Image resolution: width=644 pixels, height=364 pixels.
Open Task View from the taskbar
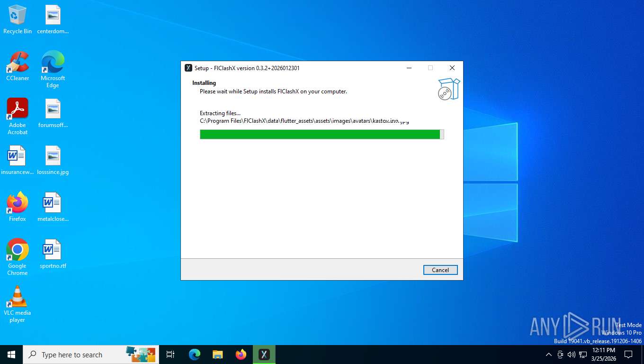pos(170,355)
